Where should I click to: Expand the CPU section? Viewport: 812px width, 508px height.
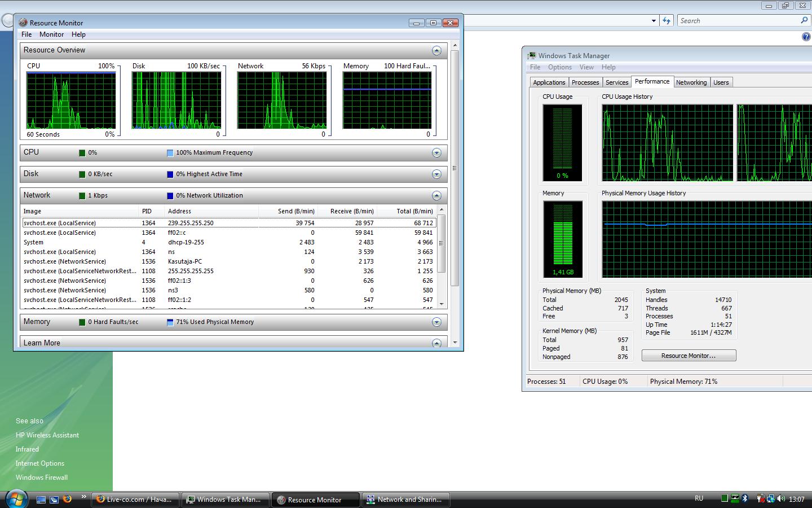tap(436, 153)
